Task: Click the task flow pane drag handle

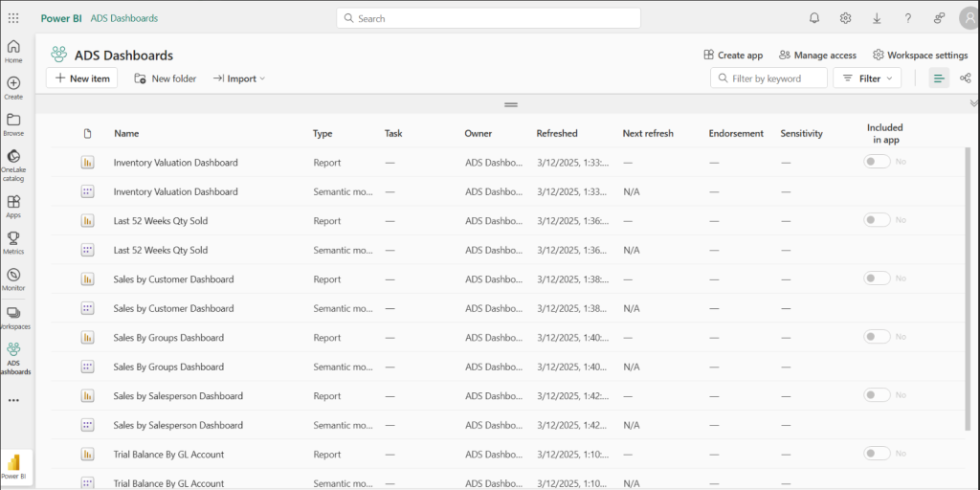Action: pos(511,104)
